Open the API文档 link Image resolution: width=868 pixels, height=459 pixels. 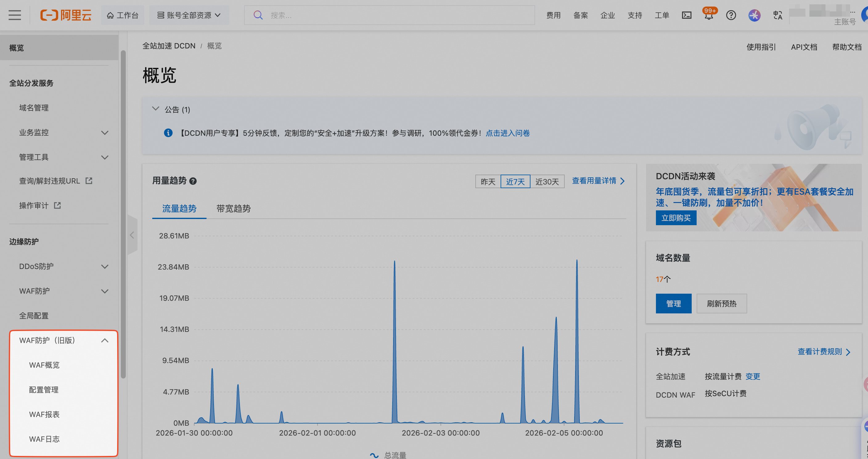click(x=804, y=47)
